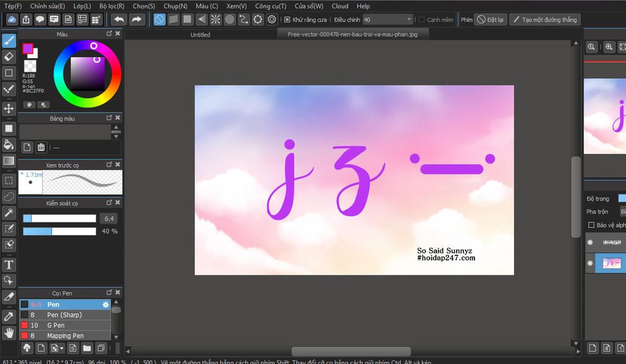The height and width of the screenshot is (364, 626).
Task: Duplicate the brush in the Cọ panel
Action: pos(101,348)
